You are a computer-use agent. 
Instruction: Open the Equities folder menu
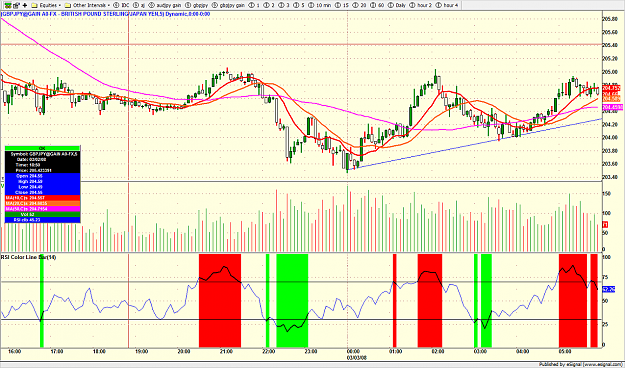point(46,5)
